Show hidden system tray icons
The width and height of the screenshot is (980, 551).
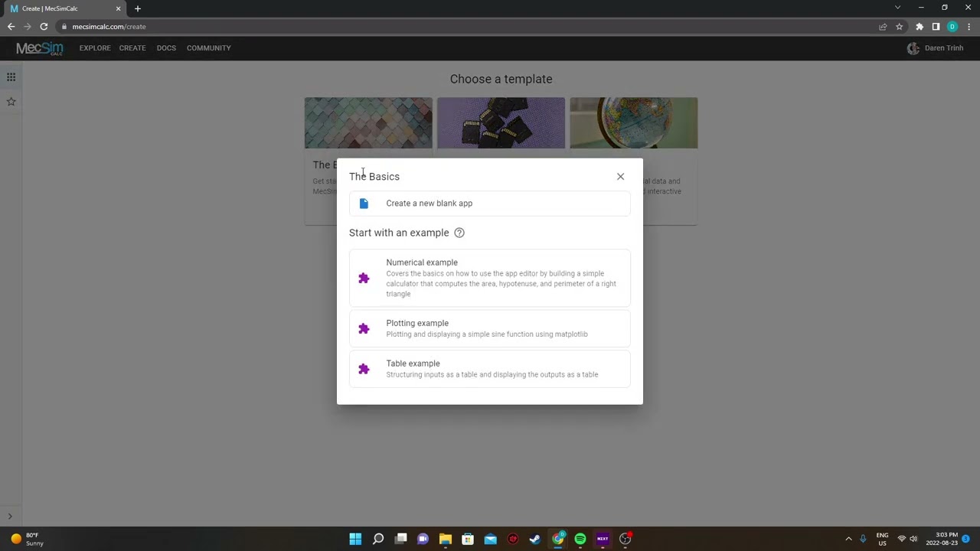[x=848, y=539]
